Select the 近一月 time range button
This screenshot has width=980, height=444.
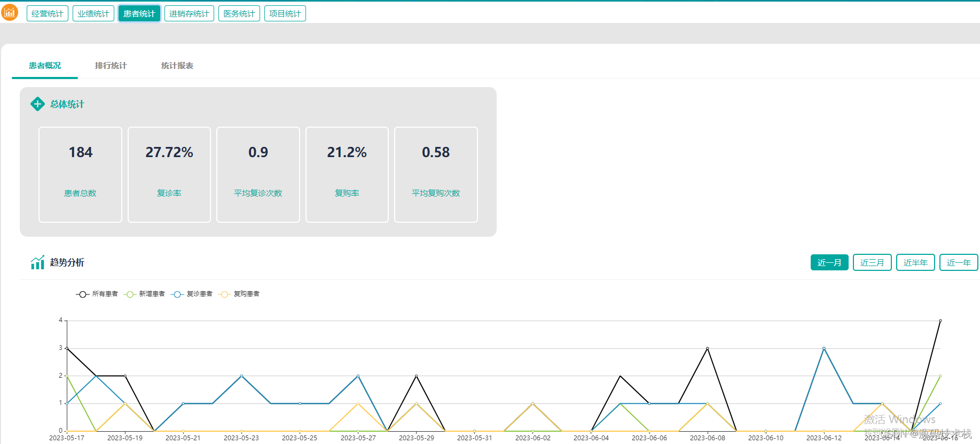(829, 262)
